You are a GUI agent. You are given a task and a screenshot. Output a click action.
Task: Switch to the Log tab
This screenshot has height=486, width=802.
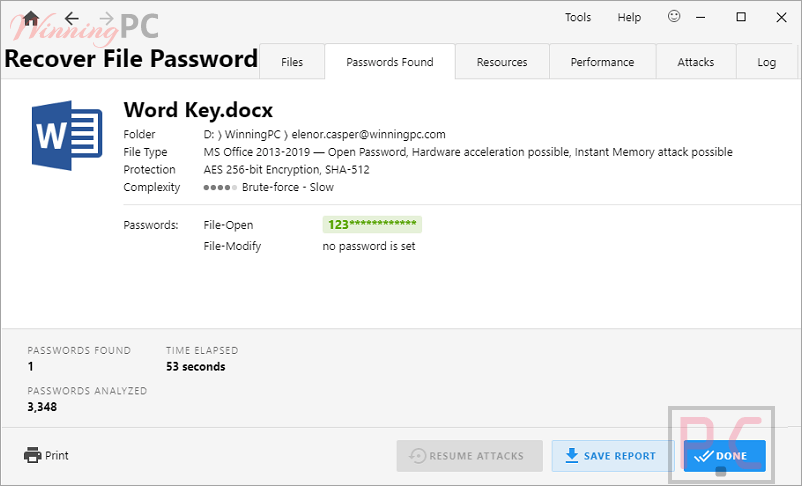[x=767, y=62]
